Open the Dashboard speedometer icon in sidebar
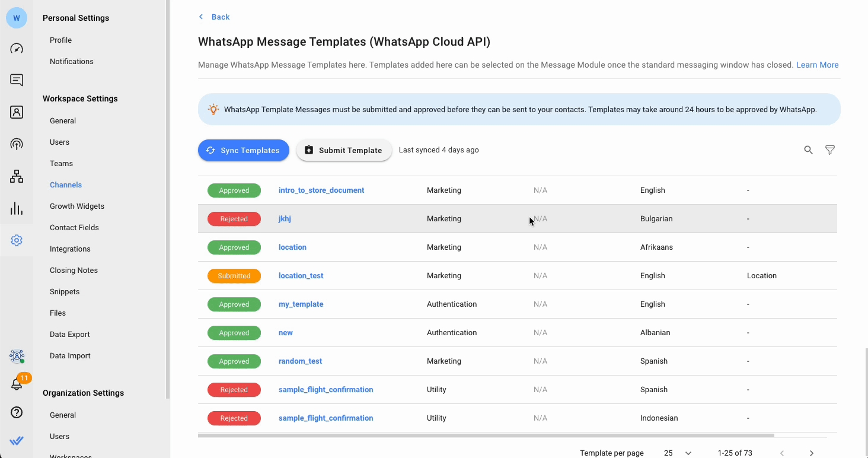The height and width of the screenshot is (458, 868). pyautogui.click(x=17, y=49)
